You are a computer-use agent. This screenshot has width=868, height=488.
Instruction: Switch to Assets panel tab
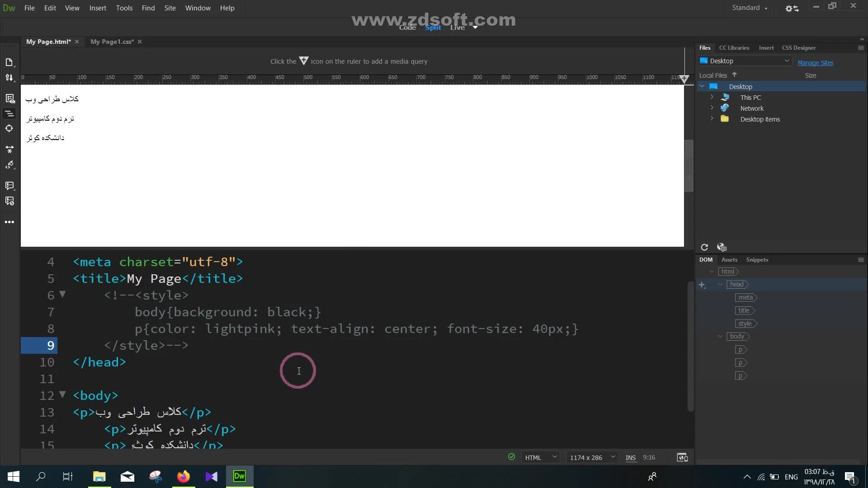pos(729,260)
